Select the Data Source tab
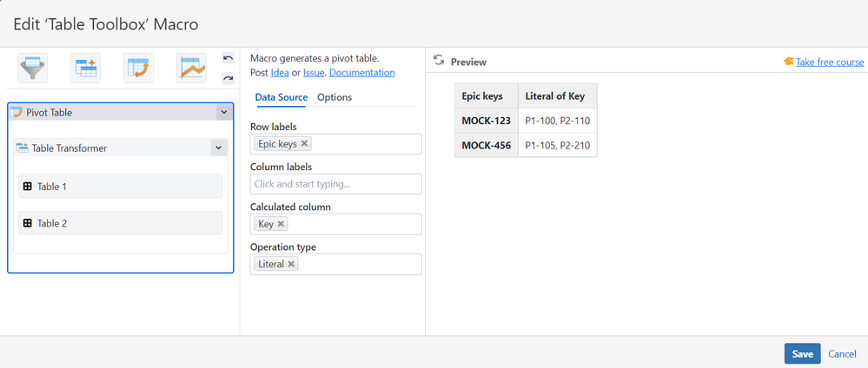Image resolution: width=868 pixels, height=368 pixels. point(281,97)
